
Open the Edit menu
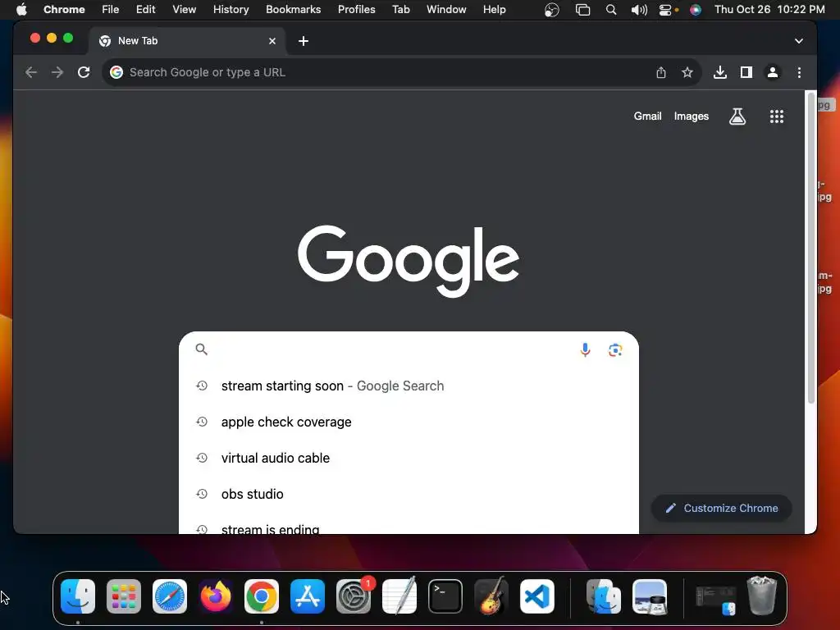pyautogui.click(x=145, y=10)
